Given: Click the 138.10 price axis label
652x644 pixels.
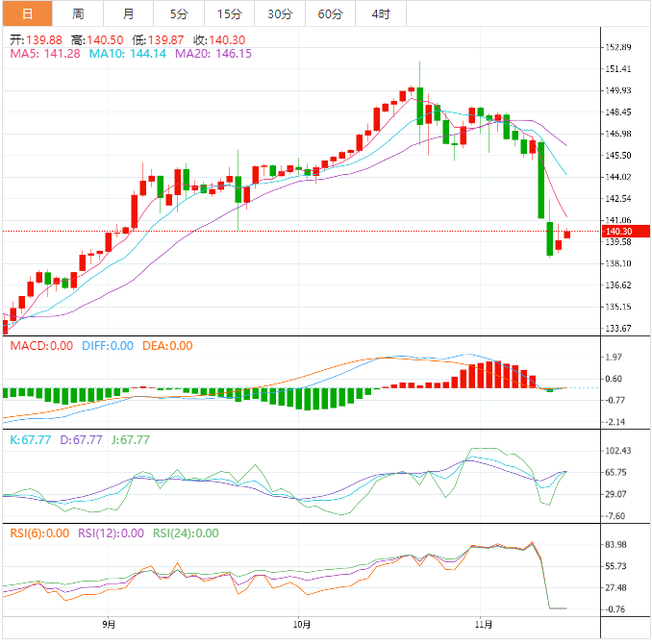Looking at the screenshot, I should [x=618, y=263].
